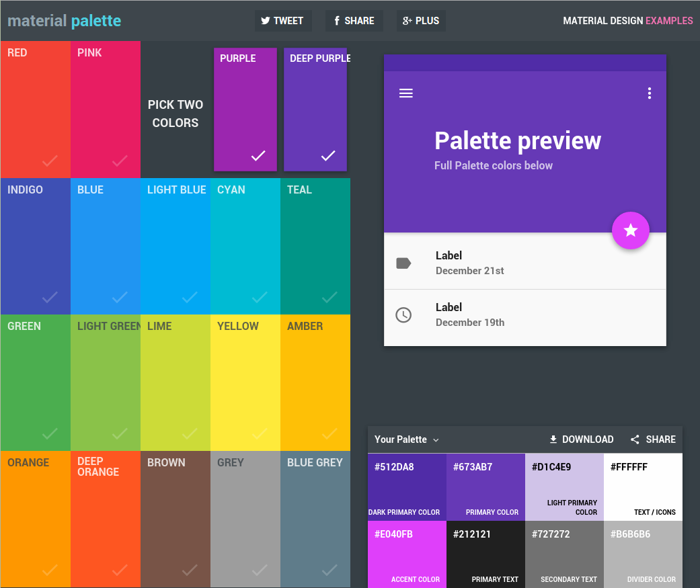Click the #B6B6B6 divider color swatch
Screen dimensions: 700x588
coord(643,554)
